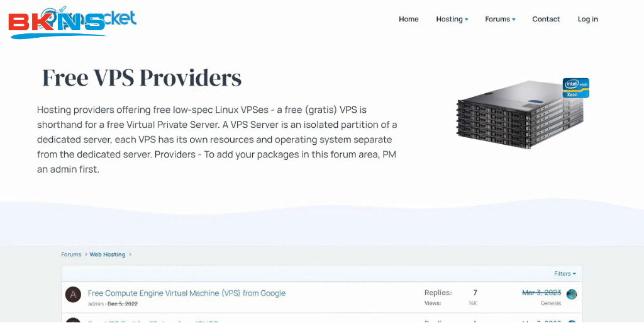Image resolution: width=644 pixels, height=323 pixels.
Task: Go to the Contact page
Action: [546, 19]
